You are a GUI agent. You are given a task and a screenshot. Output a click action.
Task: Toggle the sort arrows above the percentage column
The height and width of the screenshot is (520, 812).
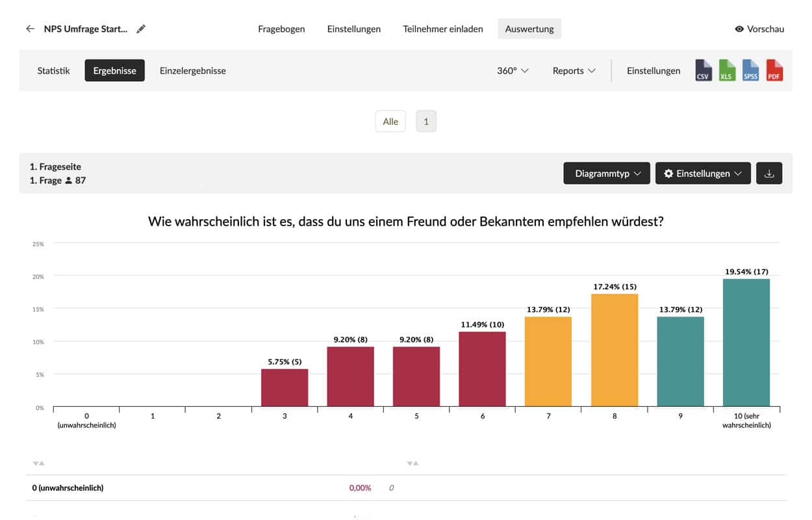pos(412,463)
